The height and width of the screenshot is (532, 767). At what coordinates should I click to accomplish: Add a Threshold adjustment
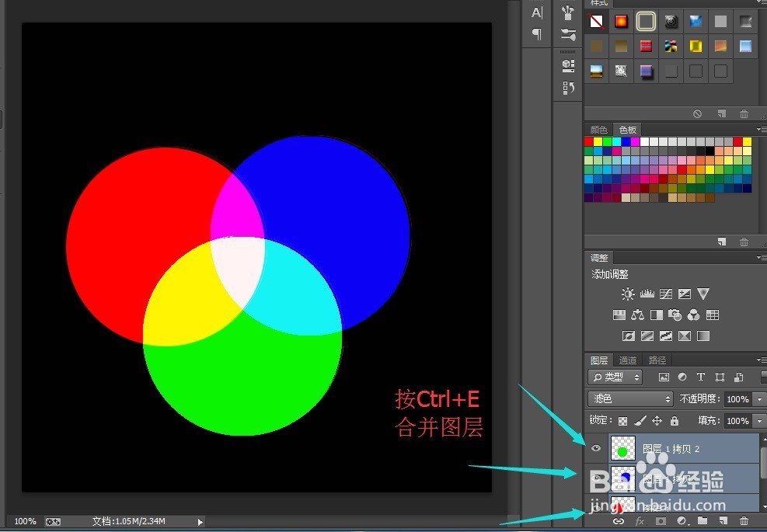pyautogui.click(x=666, y=336)
